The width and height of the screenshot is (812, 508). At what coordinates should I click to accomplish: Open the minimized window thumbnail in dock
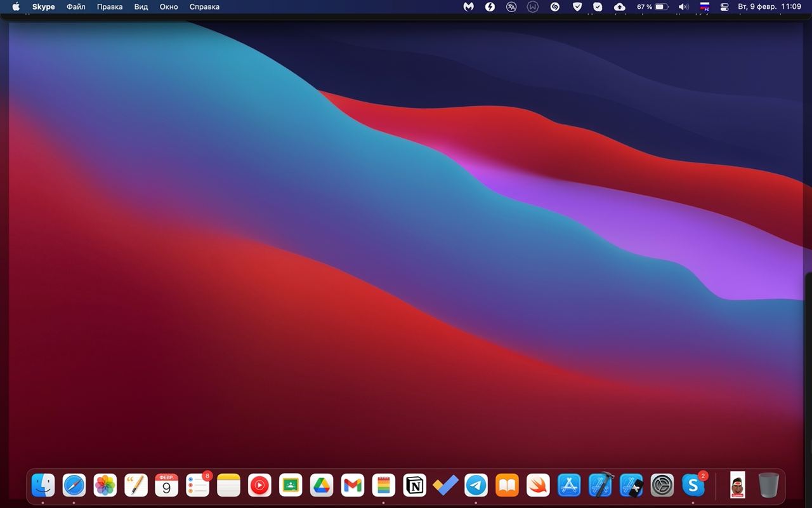click(737, 486)
